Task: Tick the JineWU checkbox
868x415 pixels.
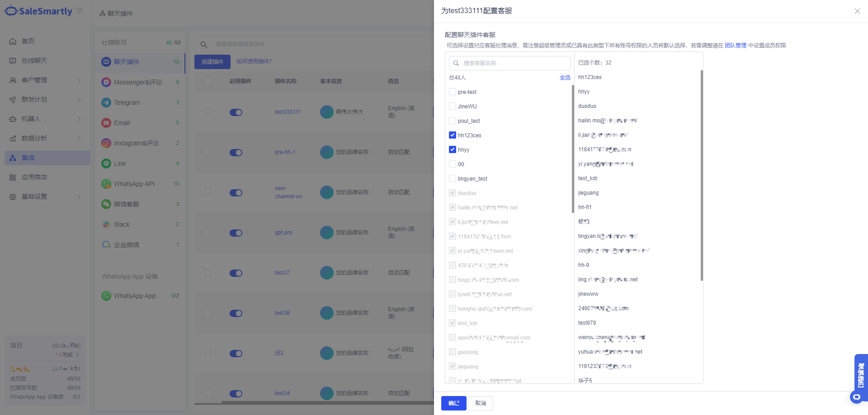Action: click(453, 106)
